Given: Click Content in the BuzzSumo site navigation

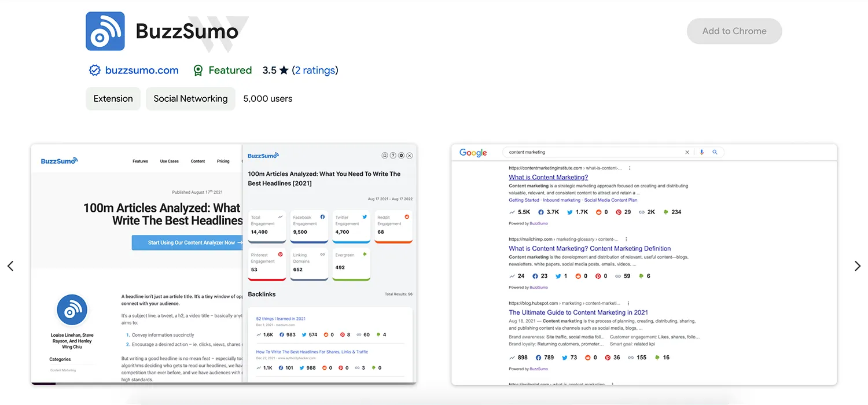Looking at the screenshot, I should 198,161.
